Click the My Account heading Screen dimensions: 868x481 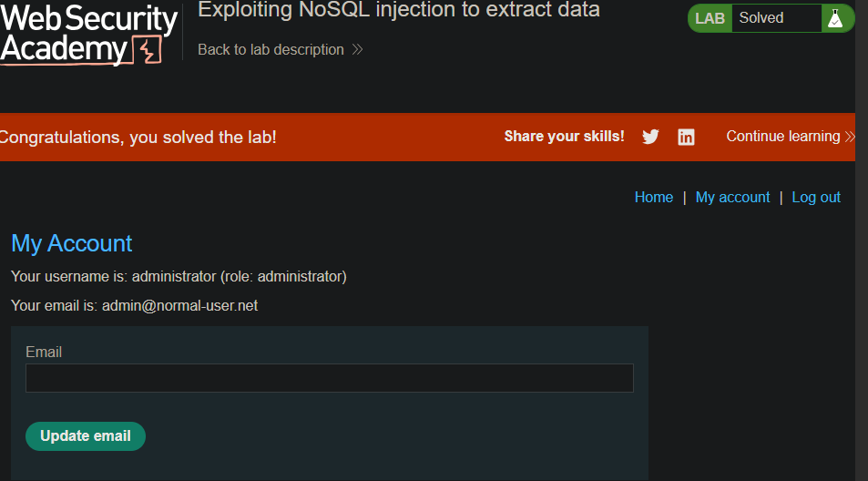[x=71, y=243]
